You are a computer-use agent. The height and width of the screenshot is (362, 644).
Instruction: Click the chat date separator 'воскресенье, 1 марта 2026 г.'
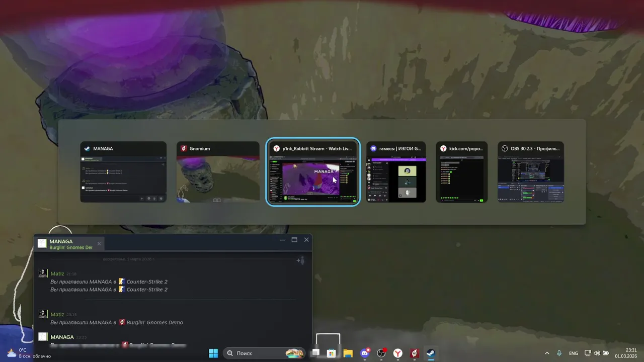tap(128, 259)
